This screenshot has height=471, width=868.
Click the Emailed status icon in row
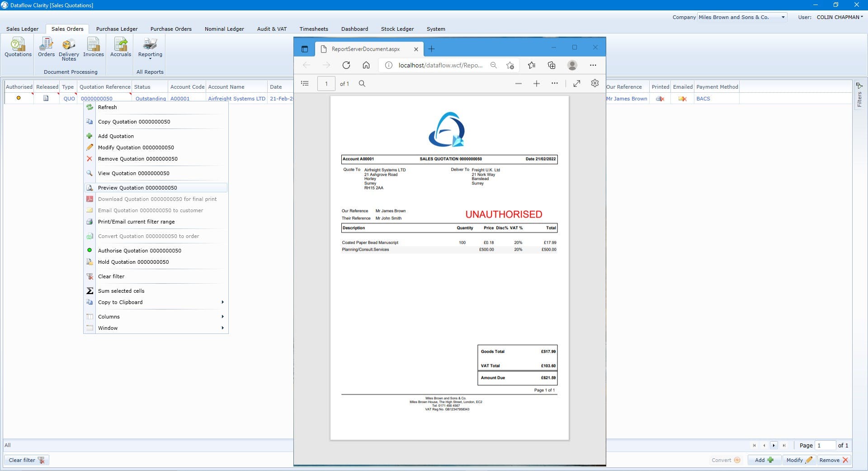(x=683, y=99)
